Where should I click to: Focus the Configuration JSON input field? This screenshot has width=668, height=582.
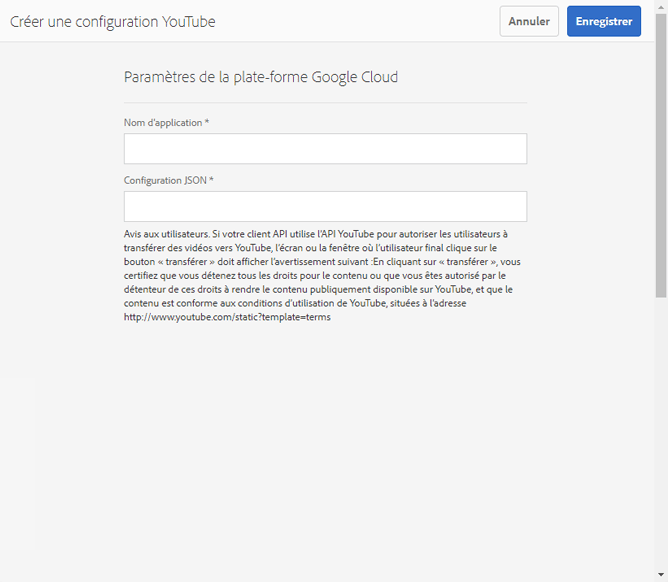coord(325,207)
